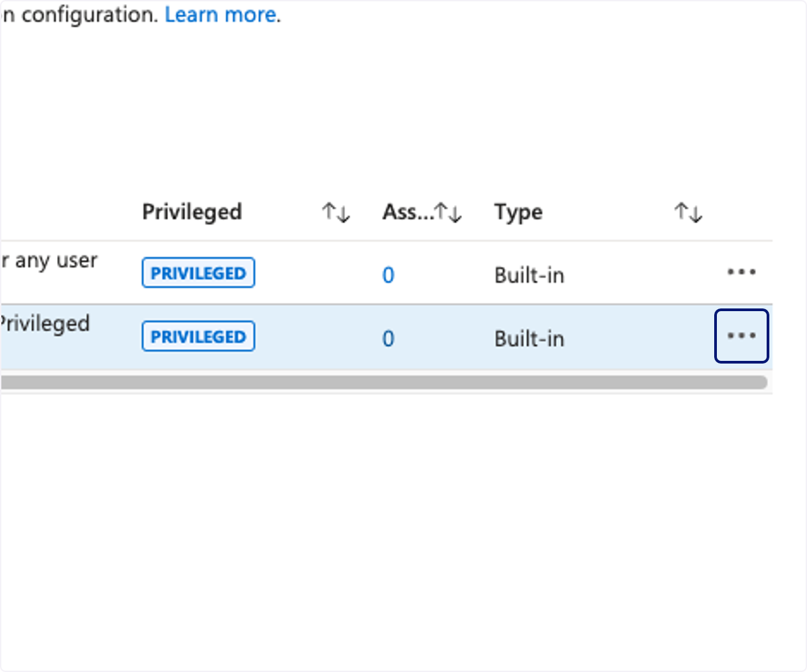Open the ellipsis menu for the 'any user' row
This screenshot has height=672, width=807.
point(741,272)
